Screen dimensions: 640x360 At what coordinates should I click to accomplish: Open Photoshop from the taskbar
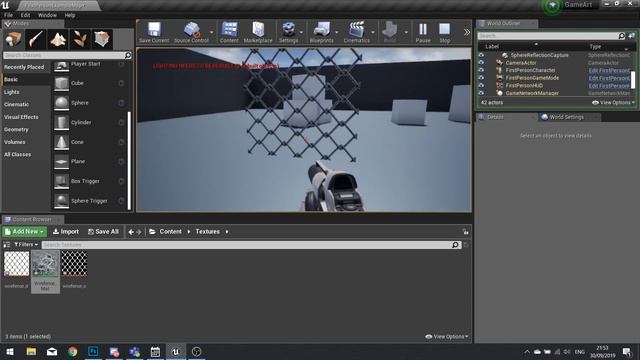click(93, 351)
